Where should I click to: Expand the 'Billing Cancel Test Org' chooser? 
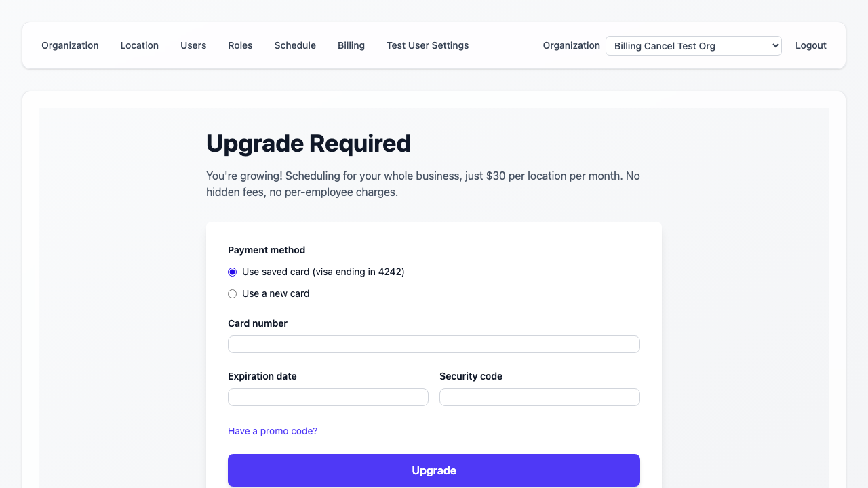(x=693, y=45)
